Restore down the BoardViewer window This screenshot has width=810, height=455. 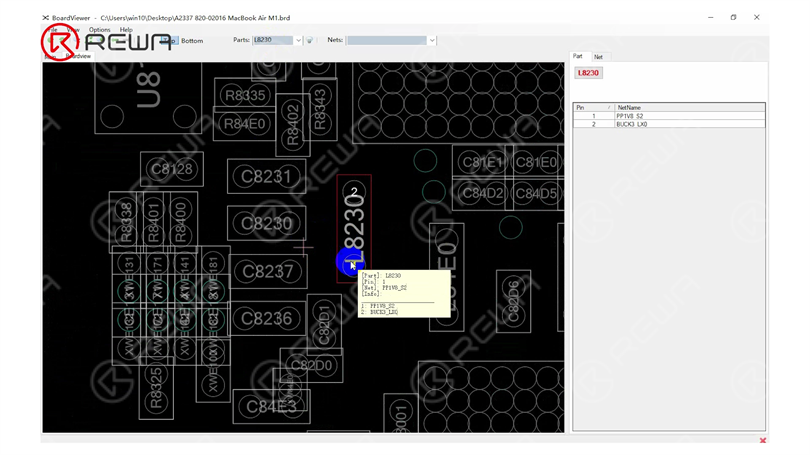point(734,18)
